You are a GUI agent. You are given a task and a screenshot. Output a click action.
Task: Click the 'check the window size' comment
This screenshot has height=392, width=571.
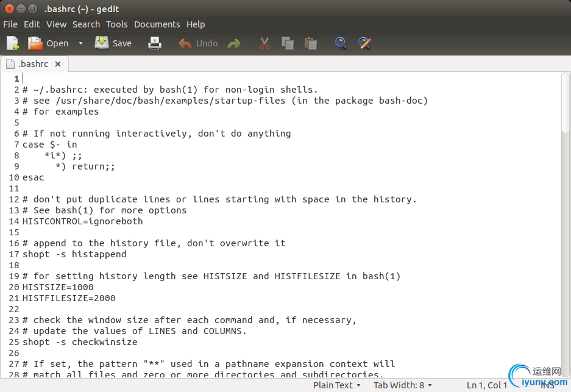click(190, 320)
